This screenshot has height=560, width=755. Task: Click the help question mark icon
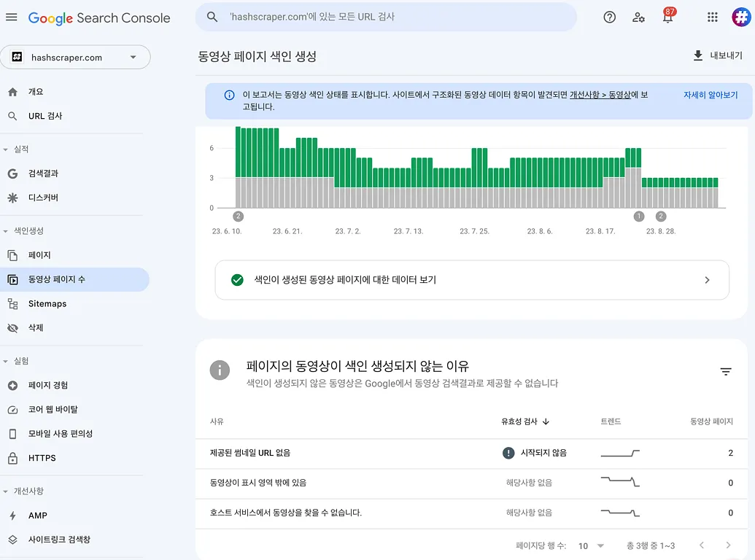pyautogui.click(x=610, y=17)
